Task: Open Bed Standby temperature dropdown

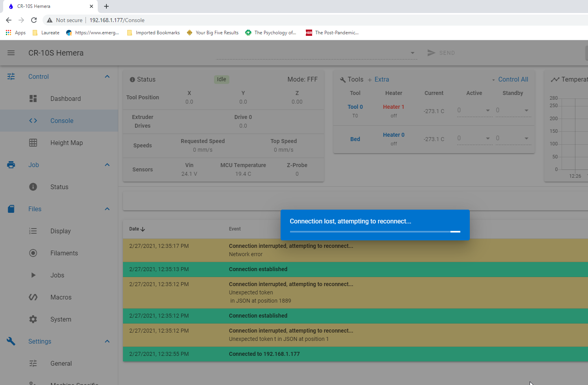Action: click(x=527, y=138)
